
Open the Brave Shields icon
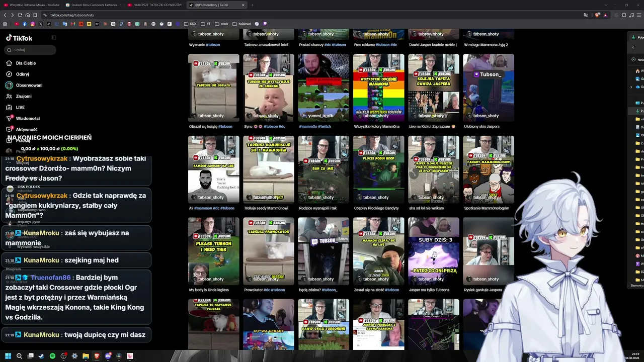[x=598, y=15]
